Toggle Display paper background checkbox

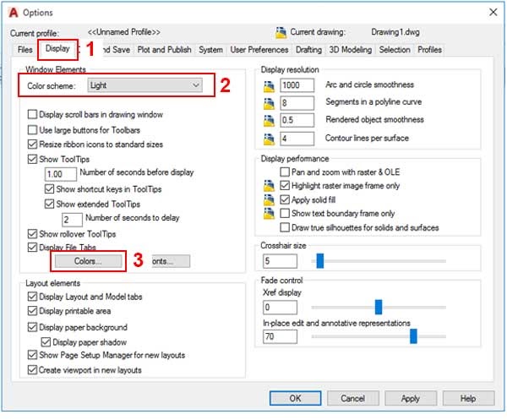click(32, 327)
